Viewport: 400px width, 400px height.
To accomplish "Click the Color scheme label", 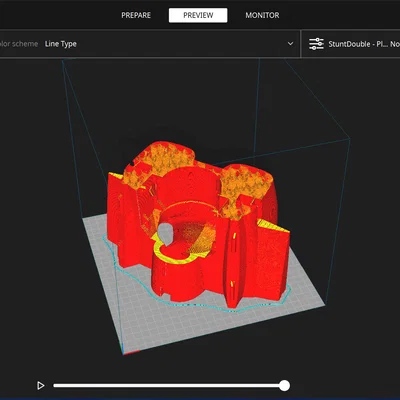I will (x=19, y=44).
